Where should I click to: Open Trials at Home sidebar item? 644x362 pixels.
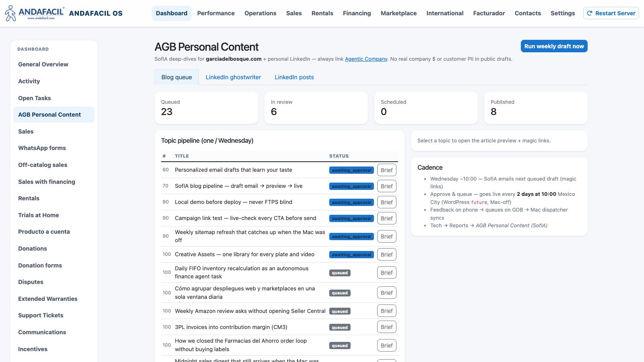54,215
